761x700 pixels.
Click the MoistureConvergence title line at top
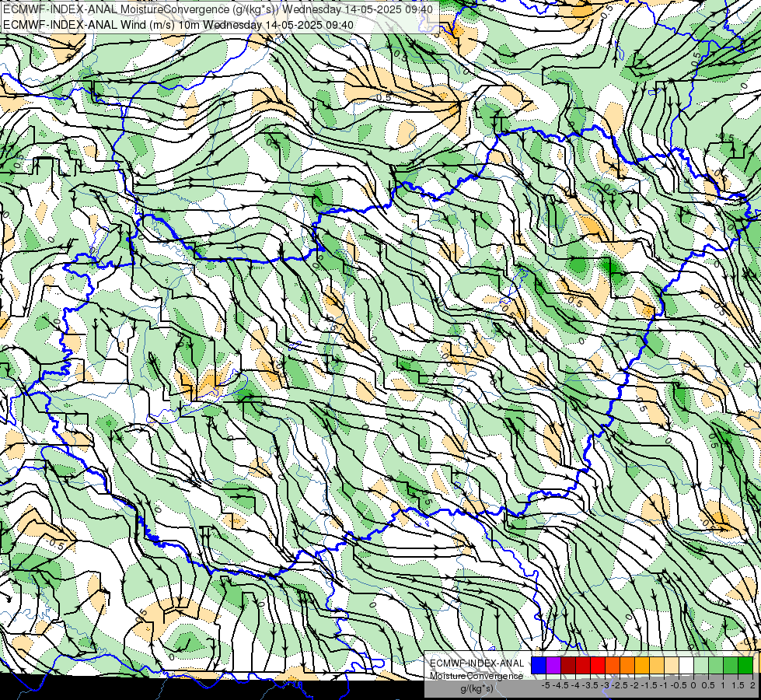pyautogui.click(x=218, y=9)
